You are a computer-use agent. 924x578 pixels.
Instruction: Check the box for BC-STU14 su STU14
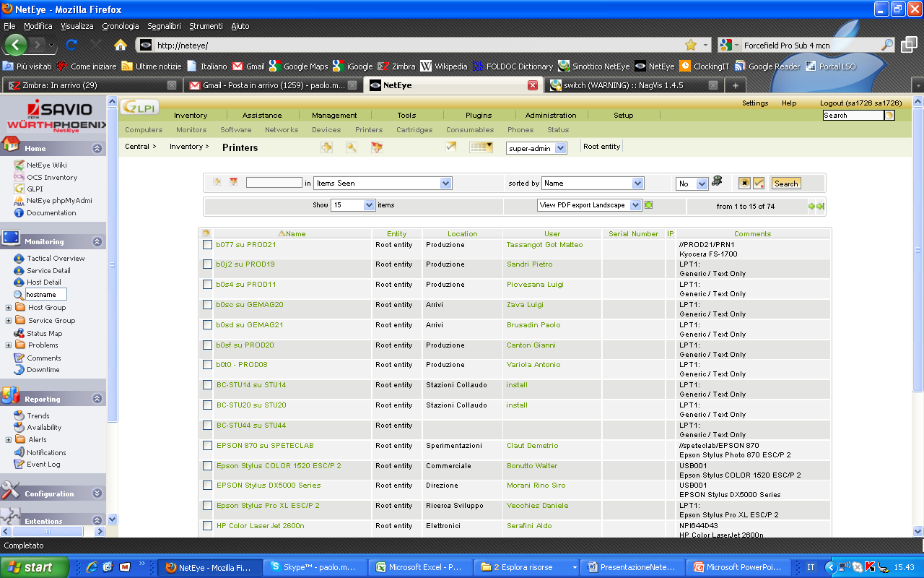[208, 385]
